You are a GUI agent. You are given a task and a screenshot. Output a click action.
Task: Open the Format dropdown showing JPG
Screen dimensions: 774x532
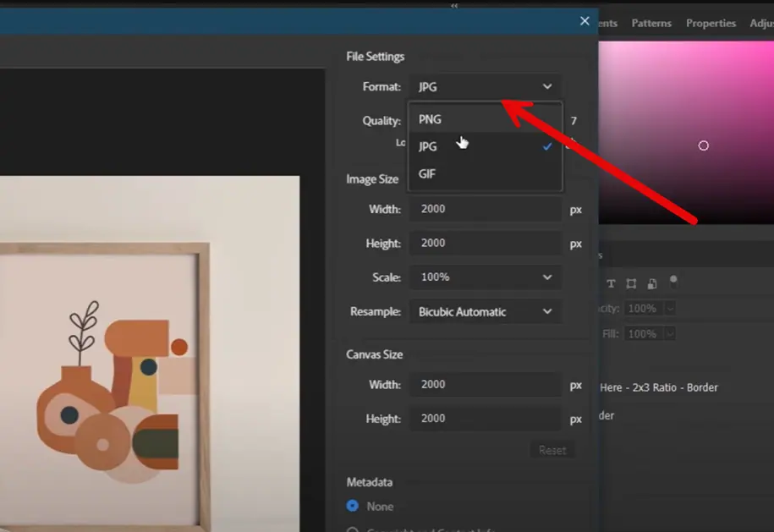point(485,86)
